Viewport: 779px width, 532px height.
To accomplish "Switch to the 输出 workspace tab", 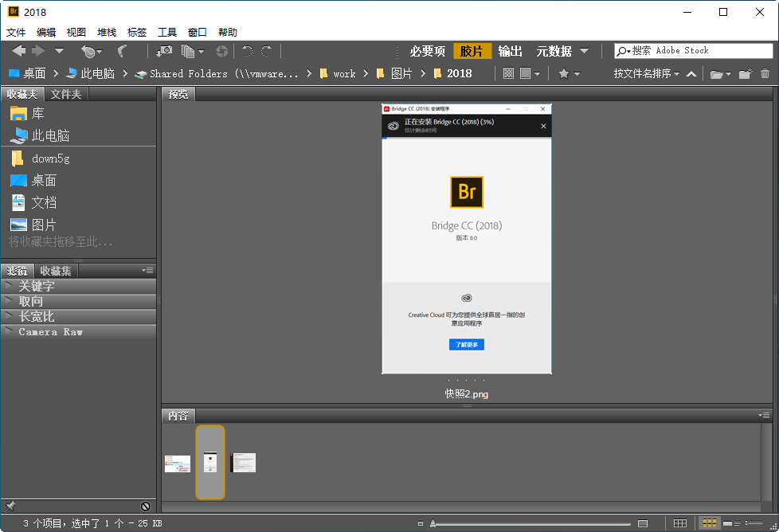I will pyautogui.click(x=510, y=50).
